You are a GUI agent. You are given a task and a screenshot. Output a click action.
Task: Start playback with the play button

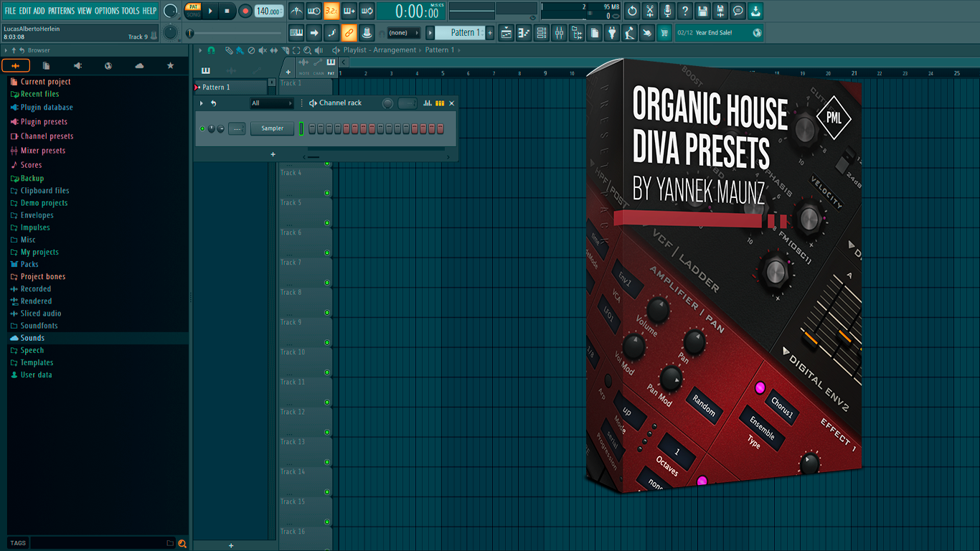tap(210, 11)
